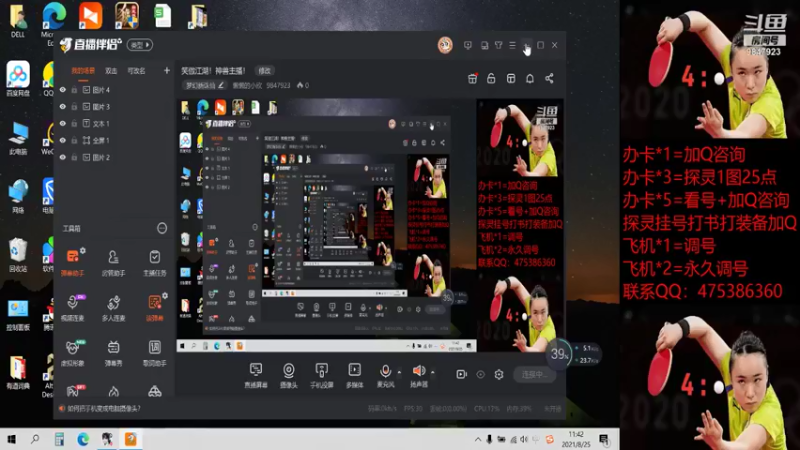Open Recycle Bin desktop icon
800x450 pixels.
(x=18, y=254)
